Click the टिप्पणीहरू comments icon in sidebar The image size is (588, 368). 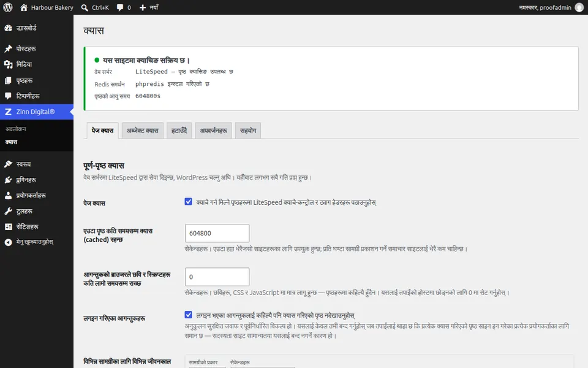pos(8,96)
